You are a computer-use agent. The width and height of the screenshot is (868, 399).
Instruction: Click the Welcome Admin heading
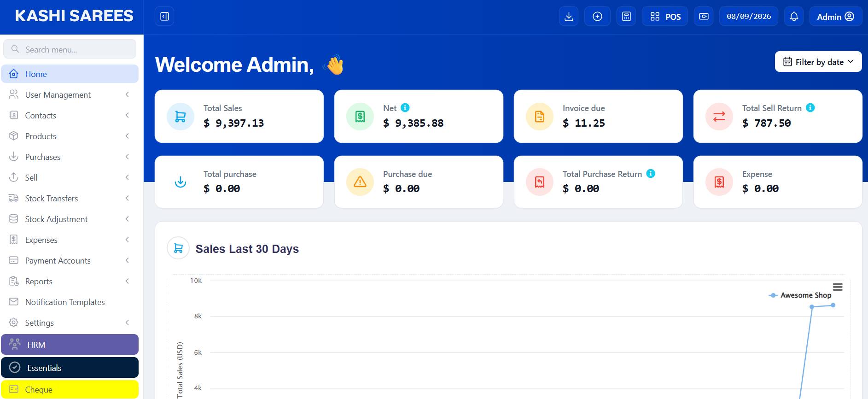pos(234,65)
